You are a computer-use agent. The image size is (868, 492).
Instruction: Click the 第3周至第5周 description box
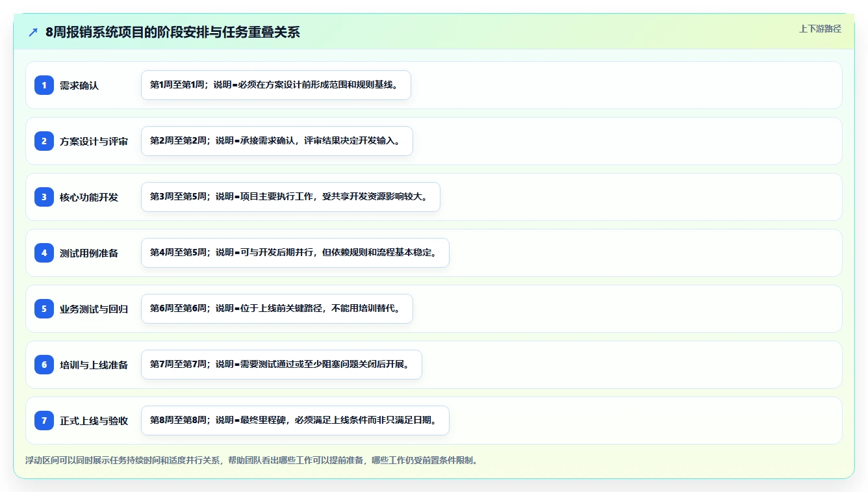coord(290,197)
